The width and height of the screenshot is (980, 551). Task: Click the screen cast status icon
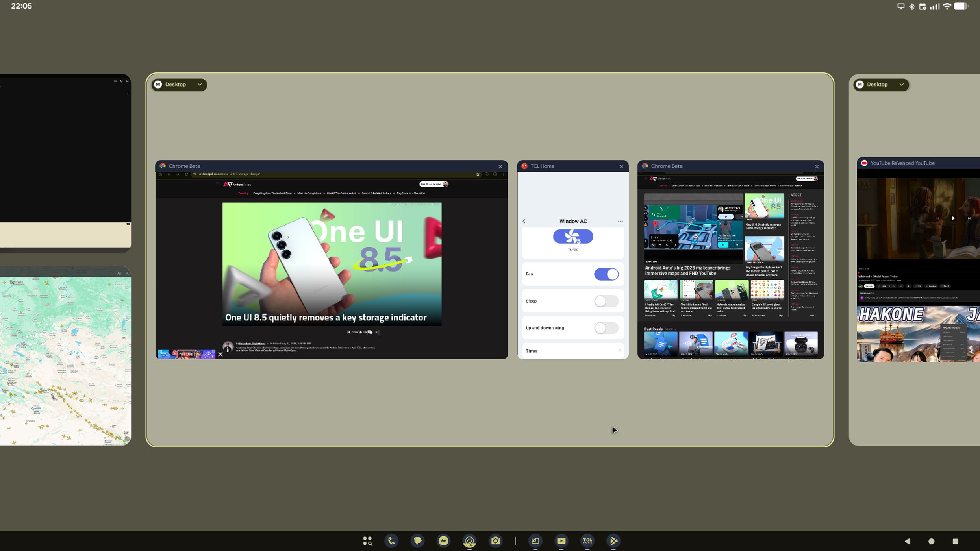(x=901, y=6)
